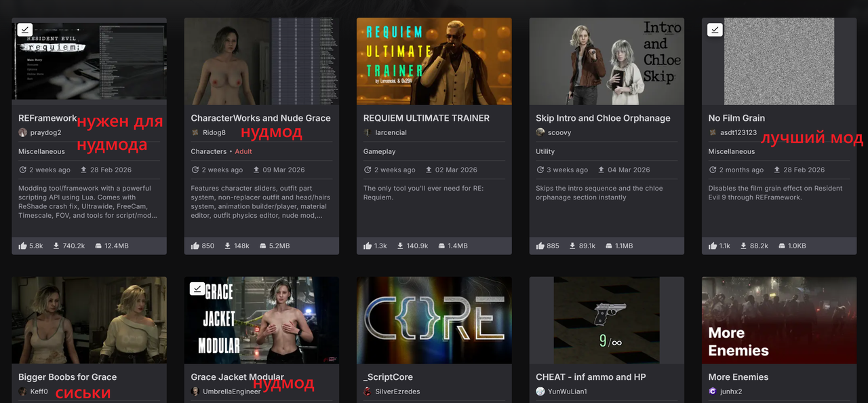Screen dimensions: 868x403
Task: Open the No Film Grain title link
Action: (736, 118)
